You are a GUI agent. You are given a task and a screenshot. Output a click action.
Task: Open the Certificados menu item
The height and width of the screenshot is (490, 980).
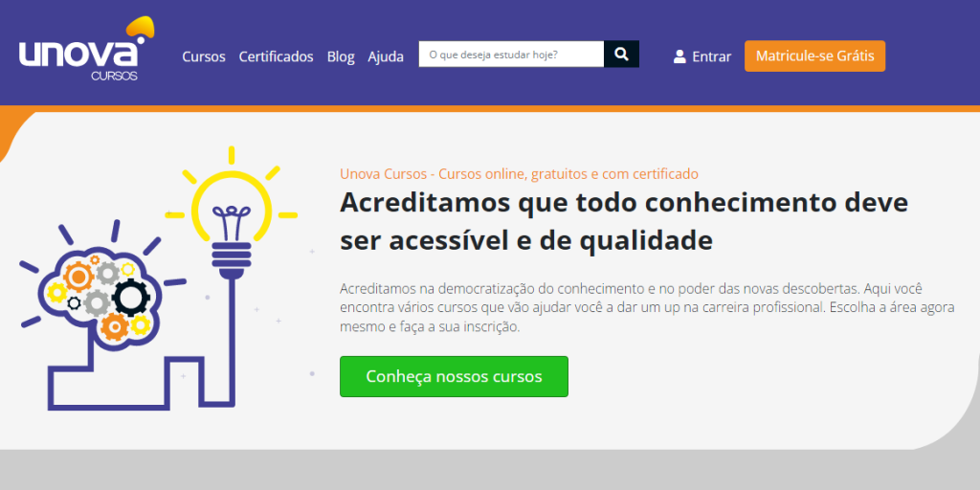point(276,56)
